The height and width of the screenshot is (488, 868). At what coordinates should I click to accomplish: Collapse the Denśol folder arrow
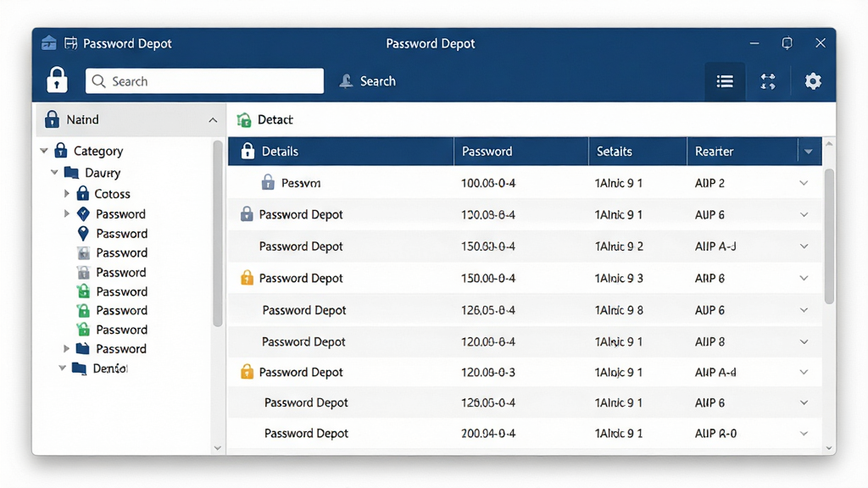[x=63, y=368]
